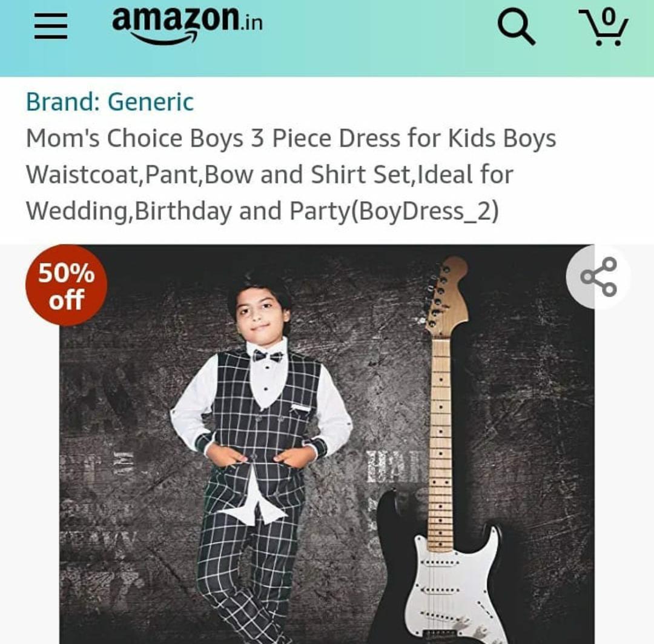
Task: Click the cart item count number
Action: coord(608,16)
